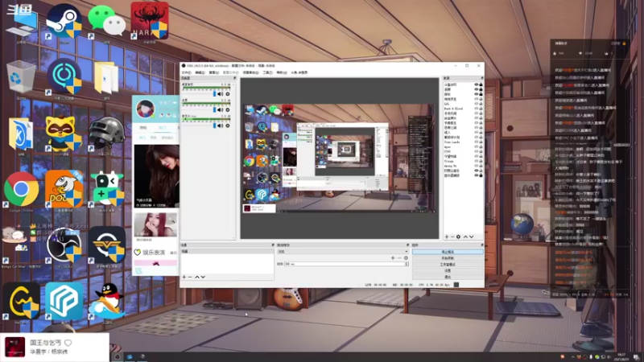Mute the middle mixer channel speaker

pyautogui.click(x=221, y=110)
